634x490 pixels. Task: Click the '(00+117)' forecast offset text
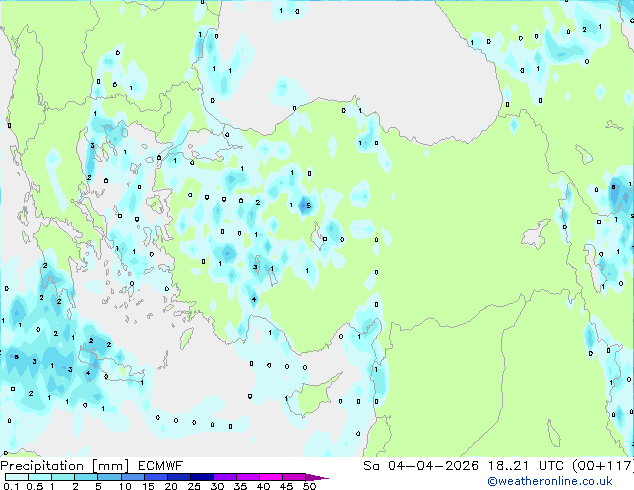pos(603,466)
